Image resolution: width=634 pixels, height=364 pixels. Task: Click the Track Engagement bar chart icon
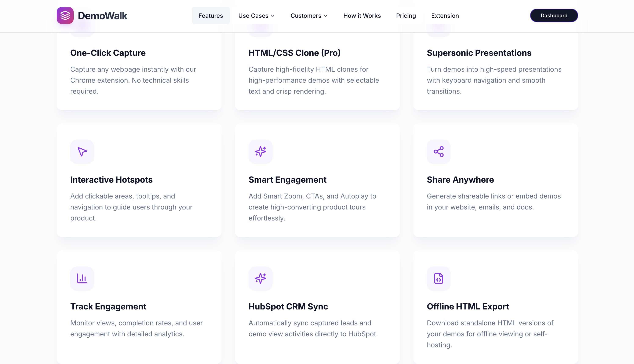[82, 278]
